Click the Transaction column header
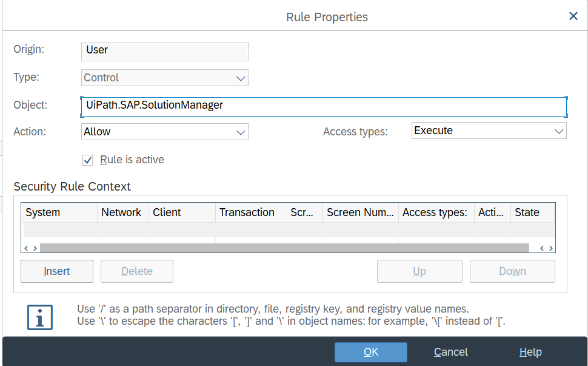 (247, 212)
